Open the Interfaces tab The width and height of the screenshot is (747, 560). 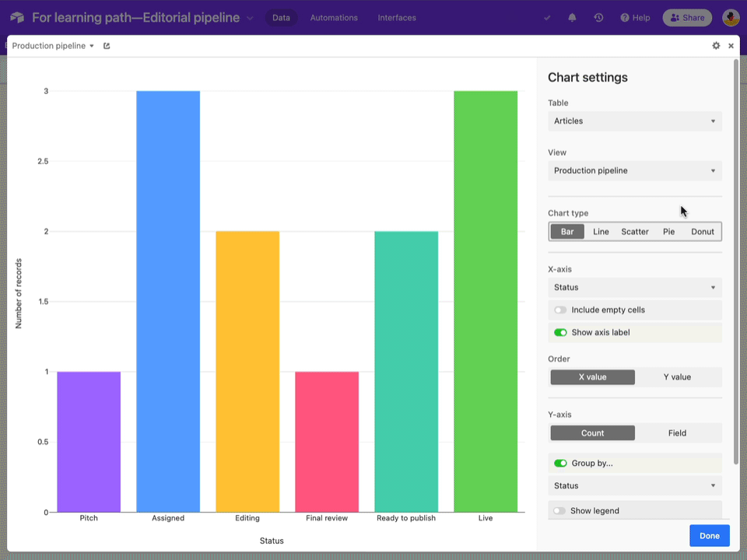(397, 17)
